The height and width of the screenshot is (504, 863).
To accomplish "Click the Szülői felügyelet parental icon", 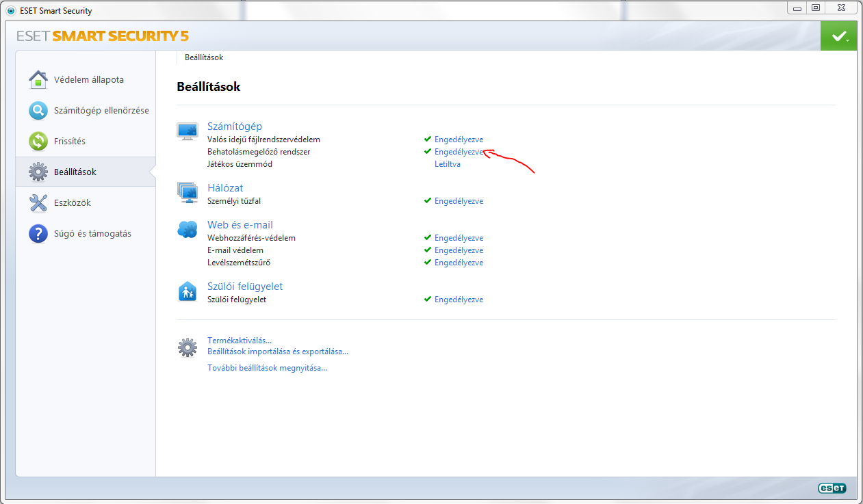I will pyautogui.click(x=188, y=291).
